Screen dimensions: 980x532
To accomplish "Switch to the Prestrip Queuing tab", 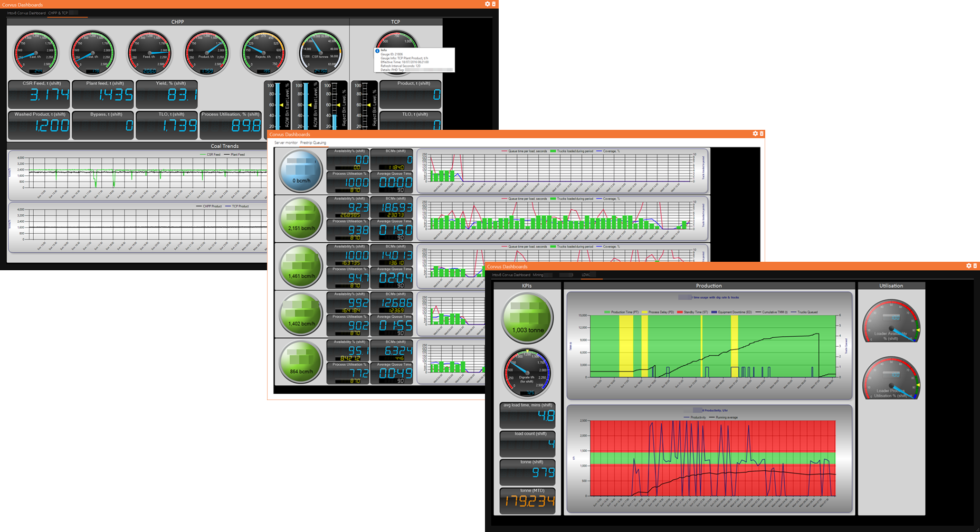I will point(313,142).
